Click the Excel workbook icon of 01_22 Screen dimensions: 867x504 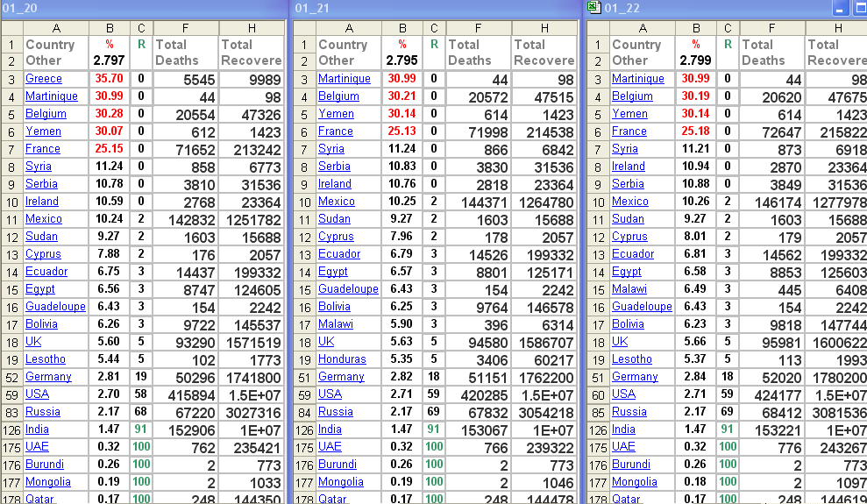pos(593,7)
